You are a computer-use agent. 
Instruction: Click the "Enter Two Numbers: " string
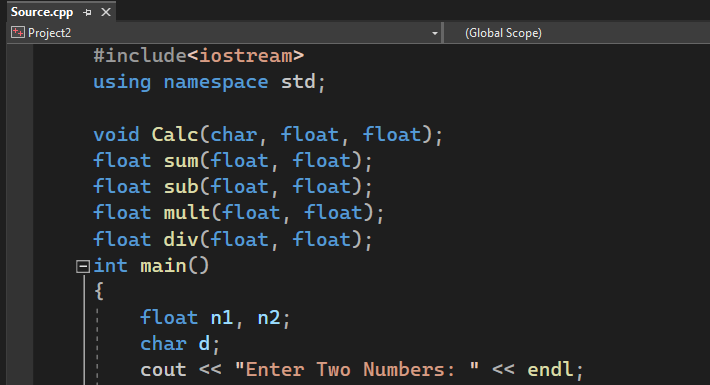(x=357, y=370)
